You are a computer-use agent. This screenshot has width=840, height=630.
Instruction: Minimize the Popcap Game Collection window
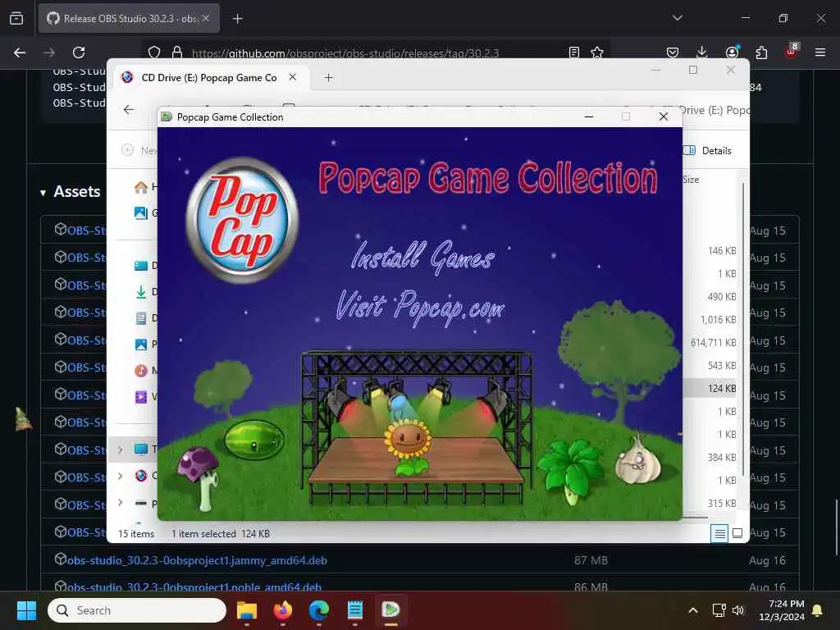coord(589,116)
